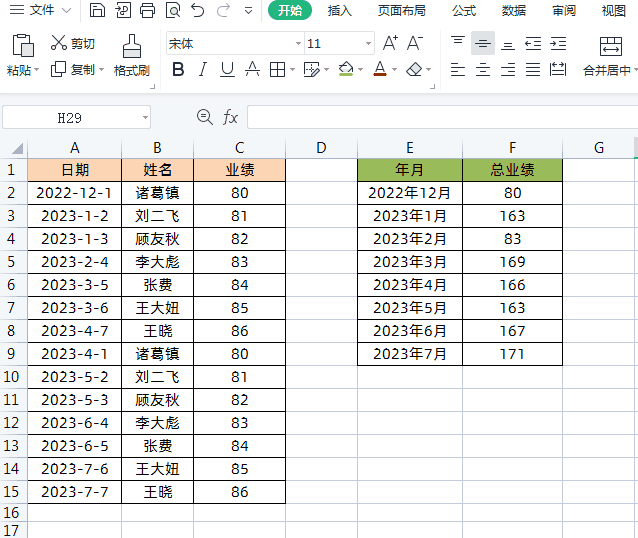
Task: Open the font size 11 dropdown
Action: [x=368, y=43]
